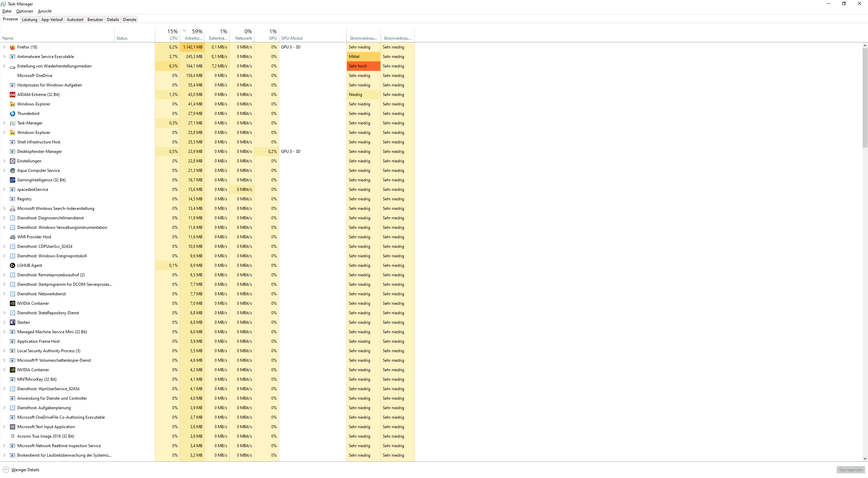
Task: Click the vertical scrollbar thumb
Action: click(x=865, y=98)
